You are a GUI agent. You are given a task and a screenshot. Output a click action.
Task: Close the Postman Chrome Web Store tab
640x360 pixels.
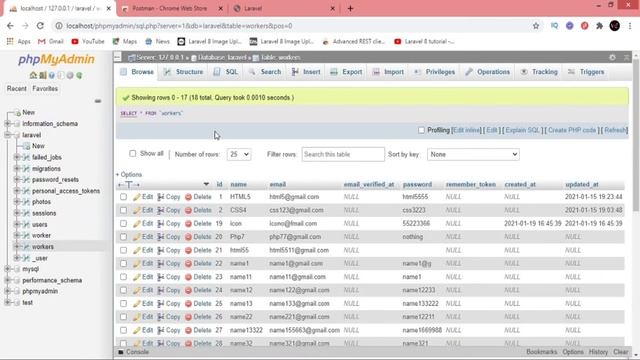220,8
